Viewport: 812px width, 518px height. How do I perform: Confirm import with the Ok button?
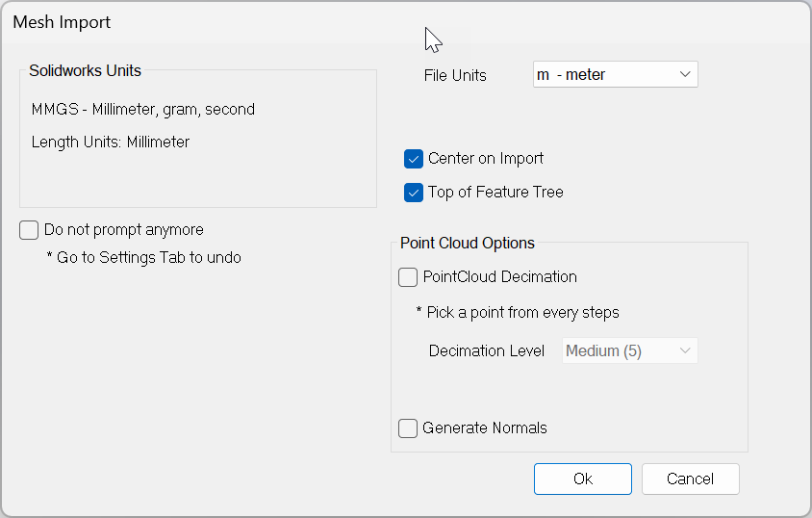583,479
